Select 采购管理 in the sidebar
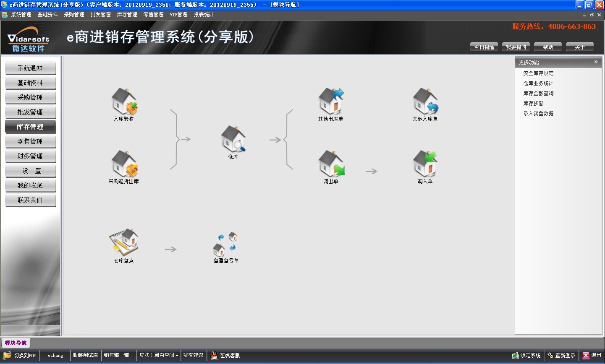The height and width of the screenshot is (364, 605). [x=30, y=98]
